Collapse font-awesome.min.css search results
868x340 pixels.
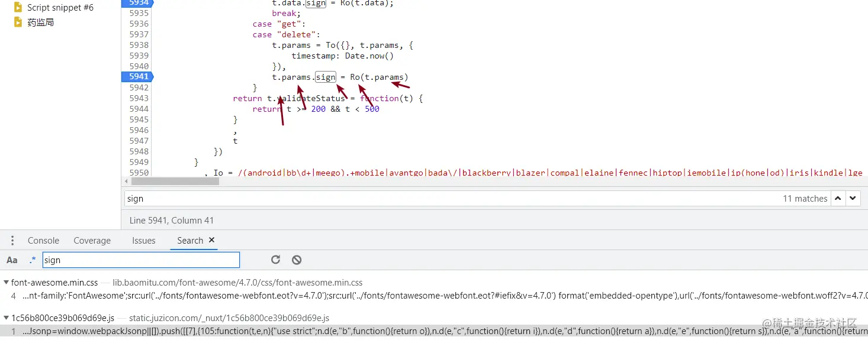click(x=6, y=283)
